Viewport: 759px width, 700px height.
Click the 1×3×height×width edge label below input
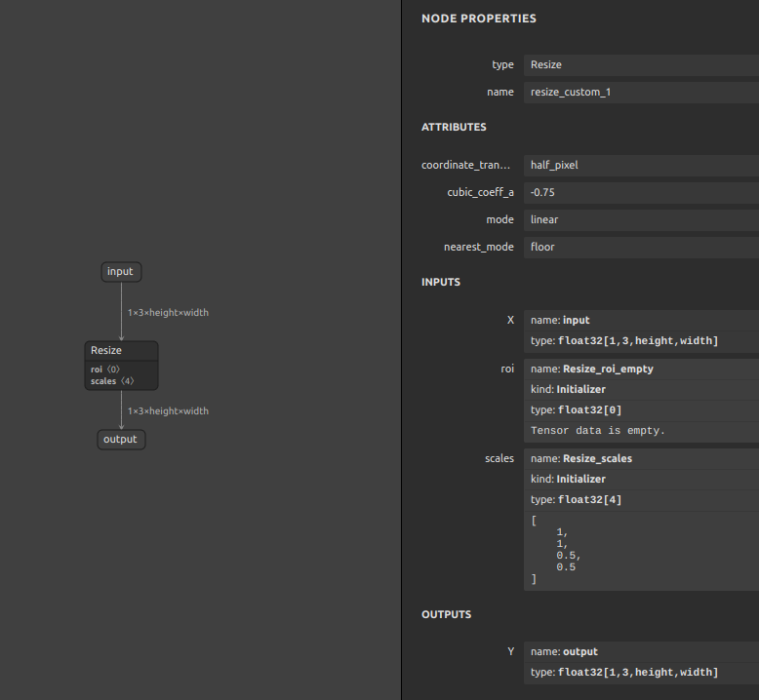(168, 313)
